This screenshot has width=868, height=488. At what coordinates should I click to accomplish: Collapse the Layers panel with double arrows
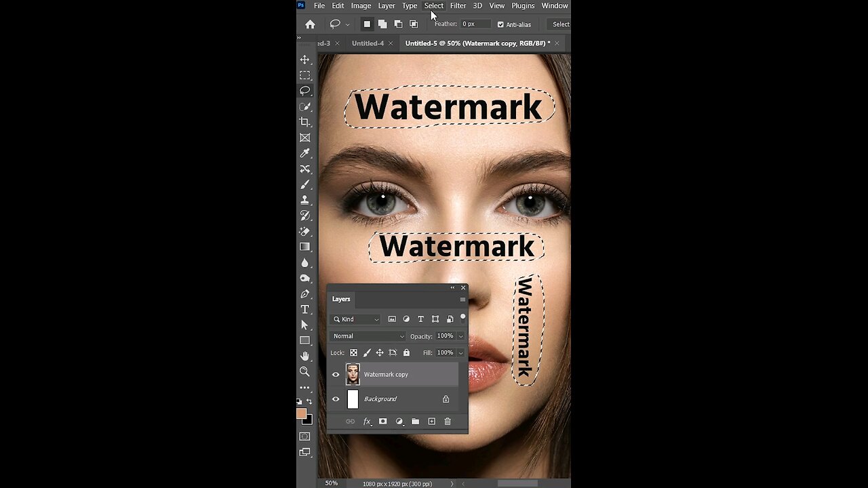452,287
